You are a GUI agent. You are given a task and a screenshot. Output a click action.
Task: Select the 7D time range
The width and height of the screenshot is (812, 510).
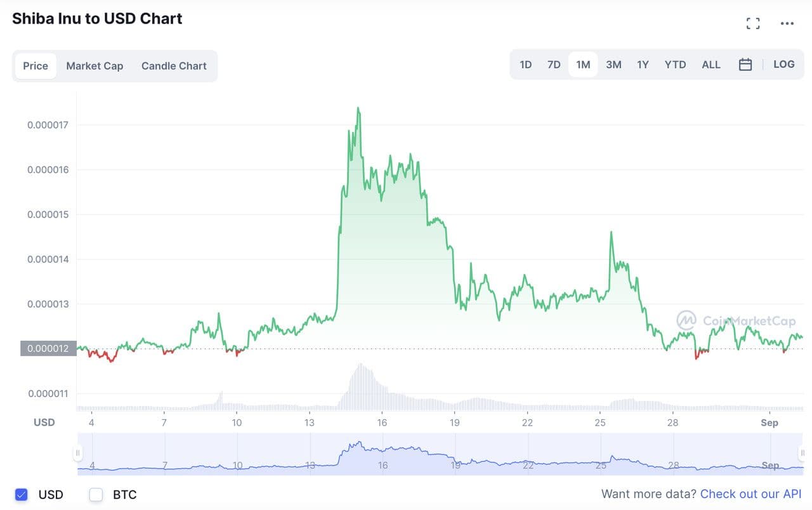[x=554, y=65]
